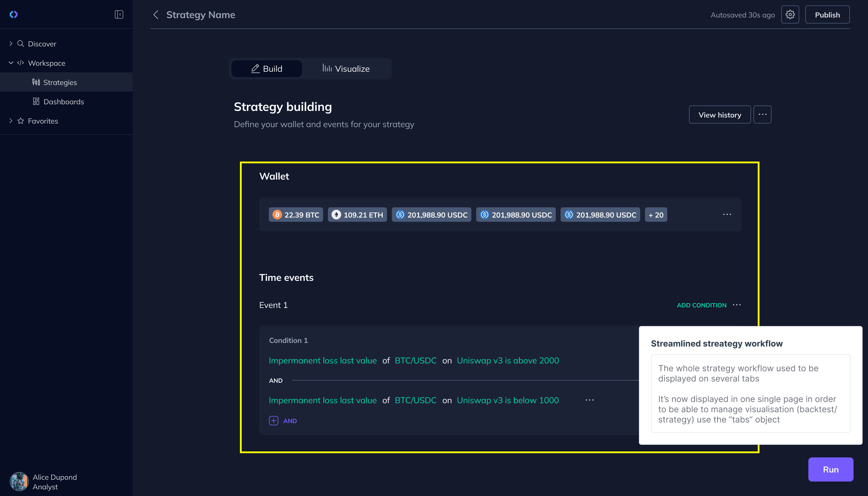The image size is (868, 496).
Task: Open options for the below 1000 condition
Action: (590, 400)
